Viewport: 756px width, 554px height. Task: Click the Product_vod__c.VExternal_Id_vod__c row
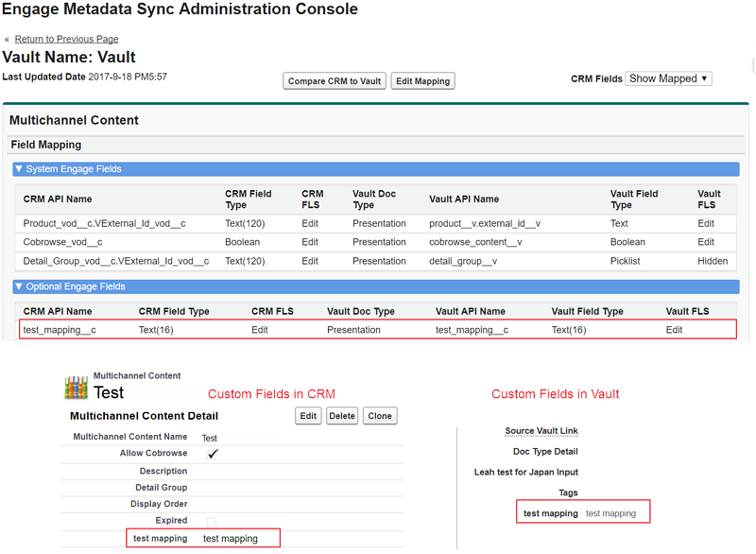coord(104,224)
